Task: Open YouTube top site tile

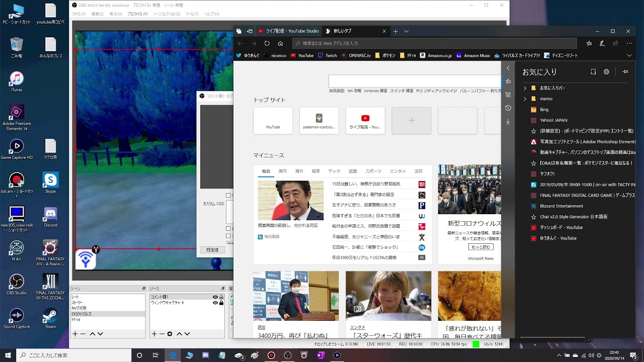Action: 273,121
